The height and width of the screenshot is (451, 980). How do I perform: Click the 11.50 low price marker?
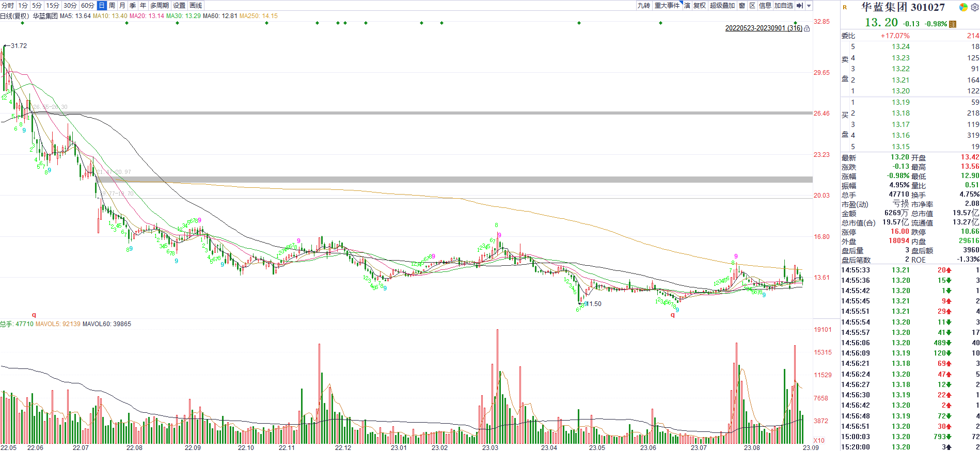click(594, 304)
